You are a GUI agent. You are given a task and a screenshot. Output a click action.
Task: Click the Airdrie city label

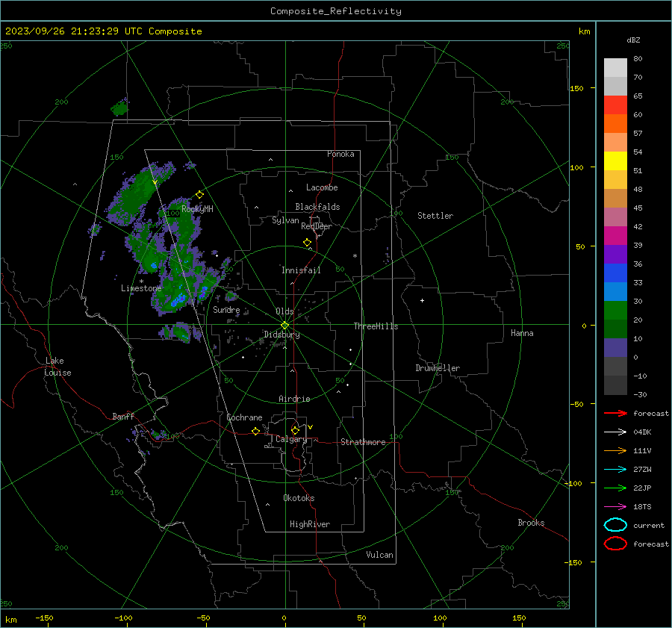click(294, 399)
